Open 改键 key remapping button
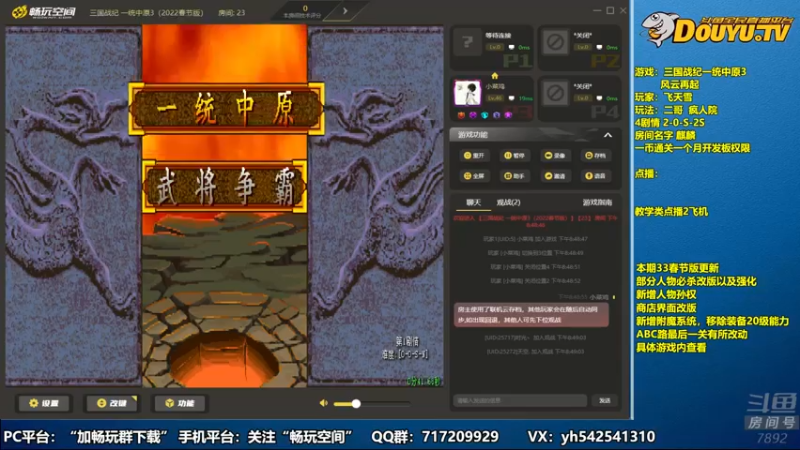The width and height of the screenshot is (800, 450). (112, 403)
